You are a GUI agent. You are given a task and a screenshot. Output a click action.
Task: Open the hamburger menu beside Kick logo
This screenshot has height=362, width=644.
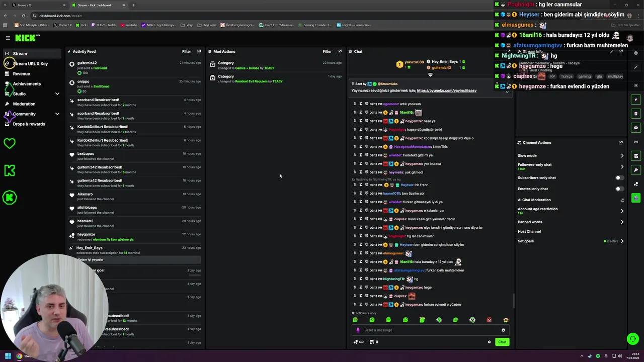[x=8, y=38]
